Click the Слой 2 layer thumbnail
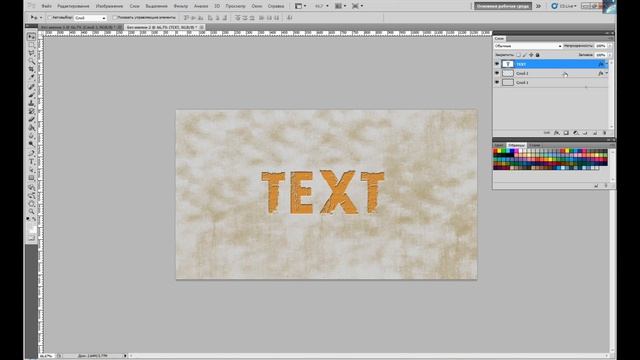The width and height of the screenshot is (640, 360). click(x=508, y=73)
